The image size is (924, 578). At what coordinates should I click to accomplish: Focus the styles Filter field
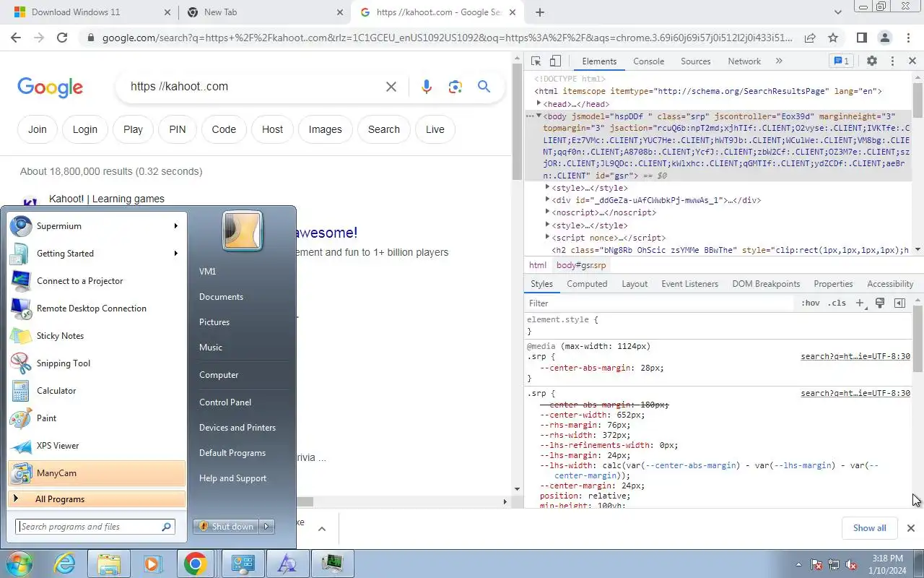(x=660, y=303)
